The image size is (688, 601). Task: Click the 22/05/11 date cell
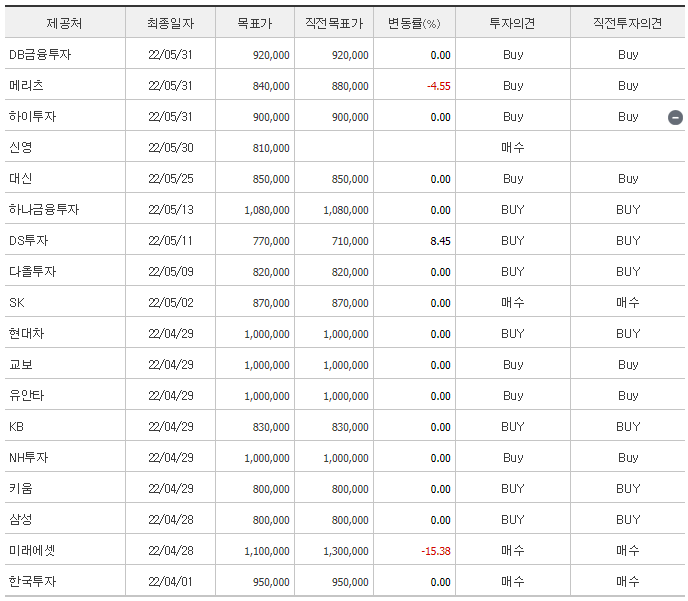tap(170, 241)
